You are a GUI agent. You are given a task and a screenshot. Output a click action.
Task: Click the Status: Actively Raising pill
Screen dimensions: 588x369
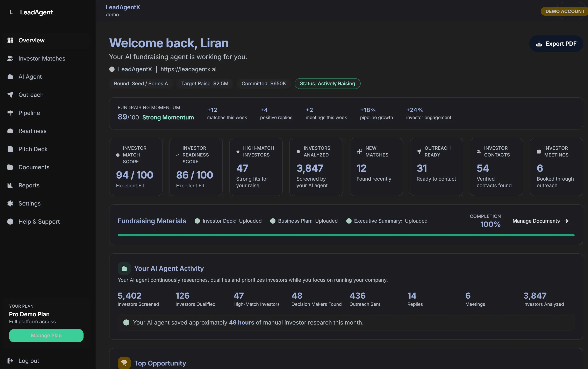[x=327, y=83]
